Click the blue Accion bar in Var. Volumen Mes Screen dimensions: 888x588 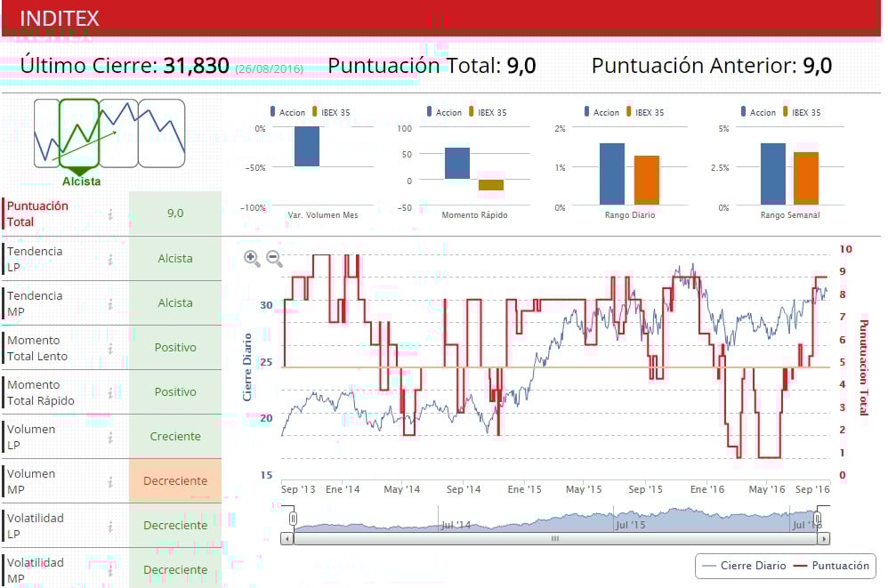pyautogui.click(x=307, y=147)
